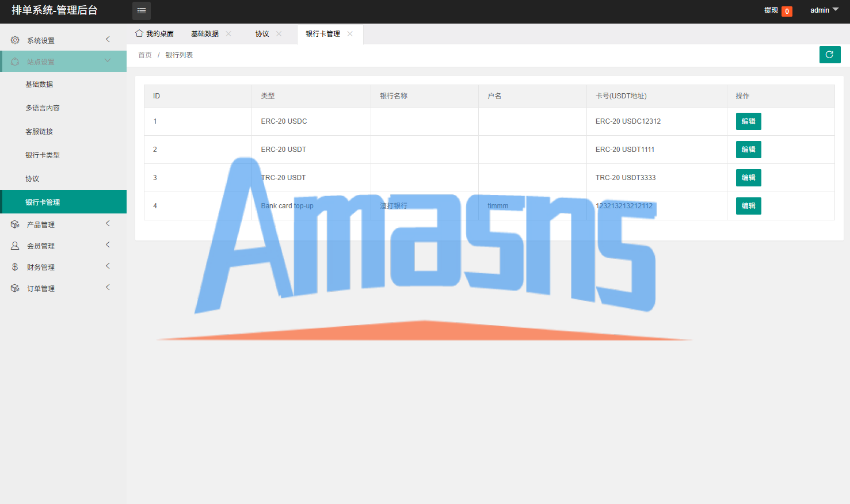850x504 pixels.
Task: Open 基础数据 in the sidebar
Action: (x=63, y=84)
